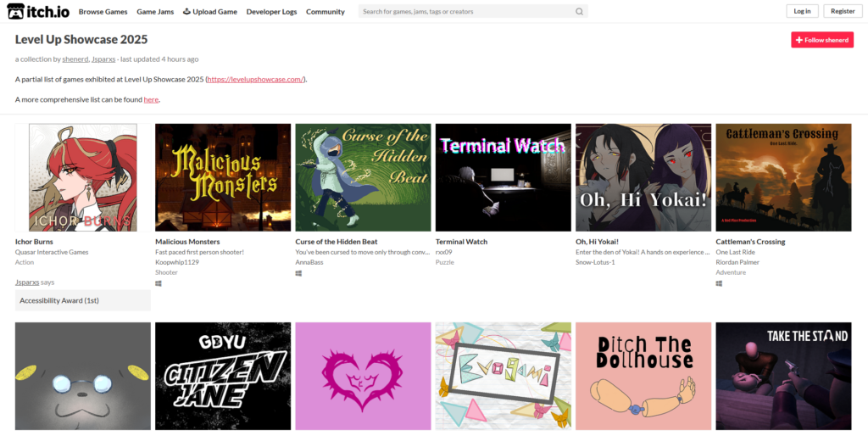The width and height of the screenshot is (868, 436).
Task: Open the Ichor Burns cover image
Action: [83, 177]
